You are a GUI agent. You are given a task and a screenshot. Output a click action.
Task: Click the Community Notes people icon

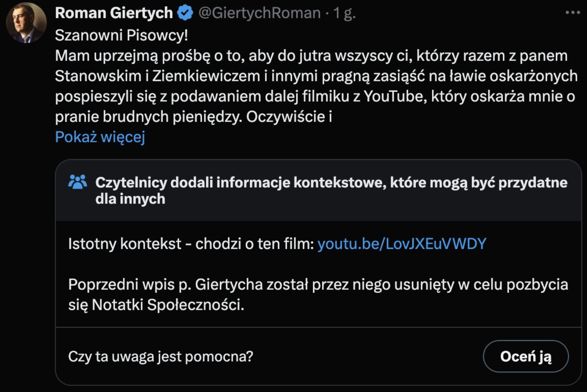tap(78, 182)
